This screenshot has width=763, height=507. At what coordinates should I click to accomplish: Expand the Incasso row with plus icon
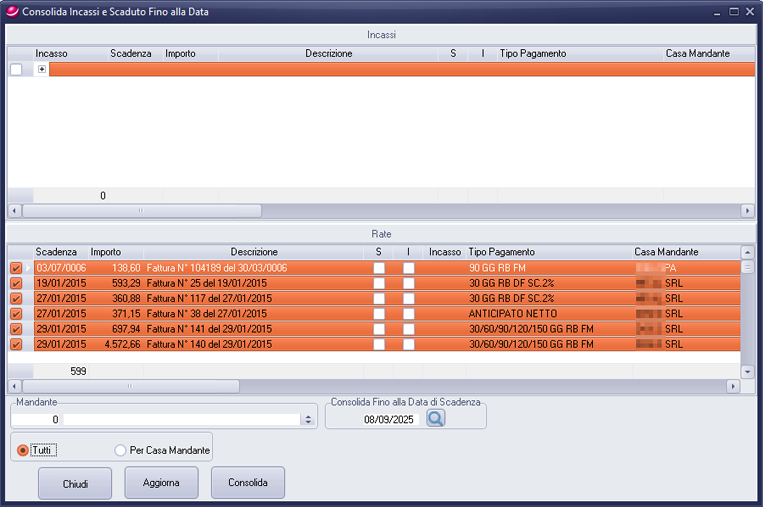point(42,69)
